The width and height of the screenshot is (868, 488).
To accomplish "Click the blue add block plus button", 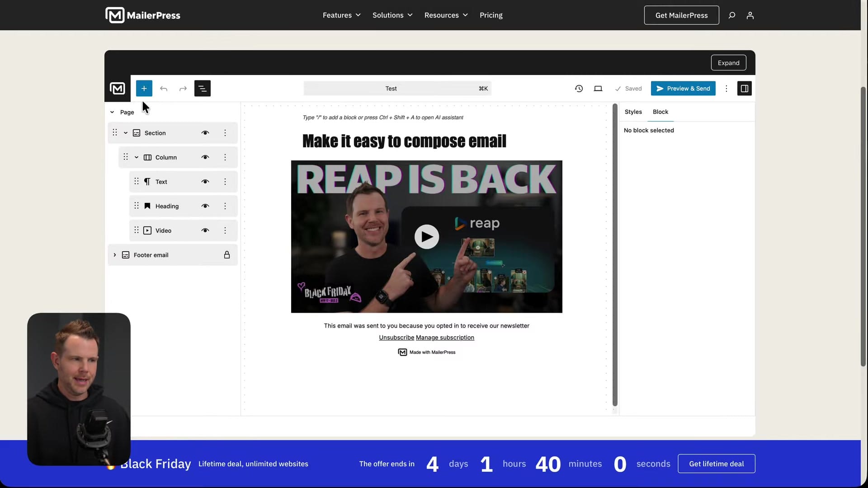I will click(x=144, y=89).
